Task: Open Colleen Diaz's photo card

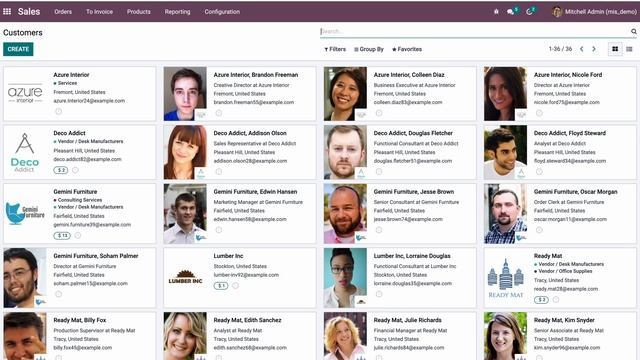Action: [x=345, y=94]
